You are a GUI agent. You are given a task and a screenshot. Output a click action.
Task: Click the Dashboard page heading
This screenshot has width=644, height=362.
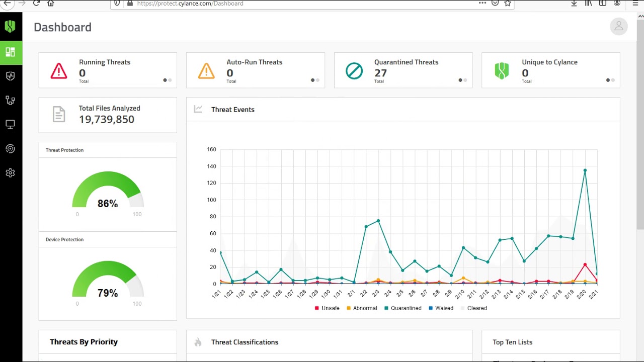[x=62, y=27]
